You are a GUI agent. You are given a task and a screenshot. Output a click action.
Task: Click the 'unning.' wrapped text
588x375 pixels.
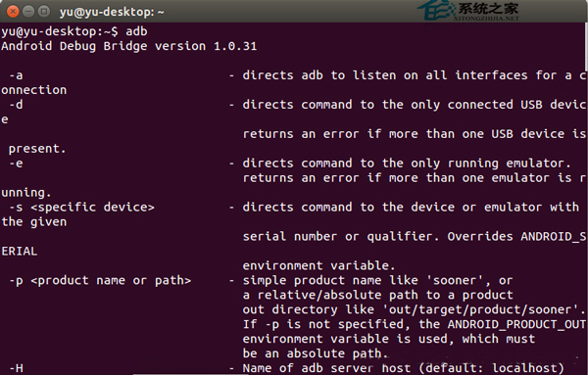pos(26,193)
